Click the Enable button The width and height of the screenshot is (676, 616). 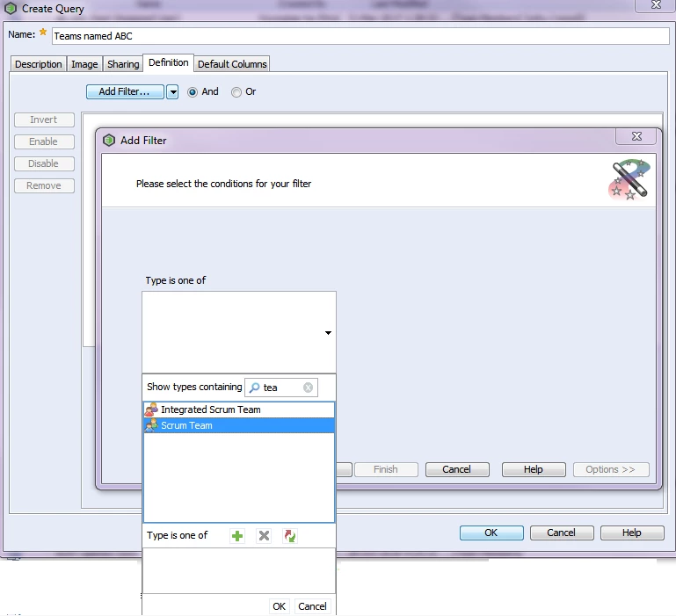pyautogui.click(x=44, y=141)
